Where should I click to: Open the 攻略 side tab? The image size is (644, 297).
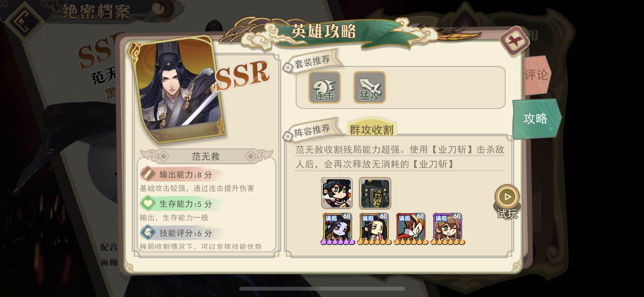pyautogui.click(x=536, y=119)
